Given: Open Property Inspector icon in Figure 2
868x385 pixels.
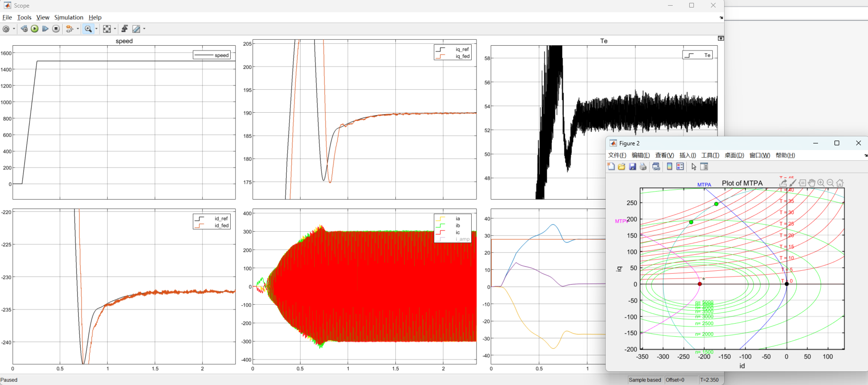Looking at the screenshot, I should [704, 167].
